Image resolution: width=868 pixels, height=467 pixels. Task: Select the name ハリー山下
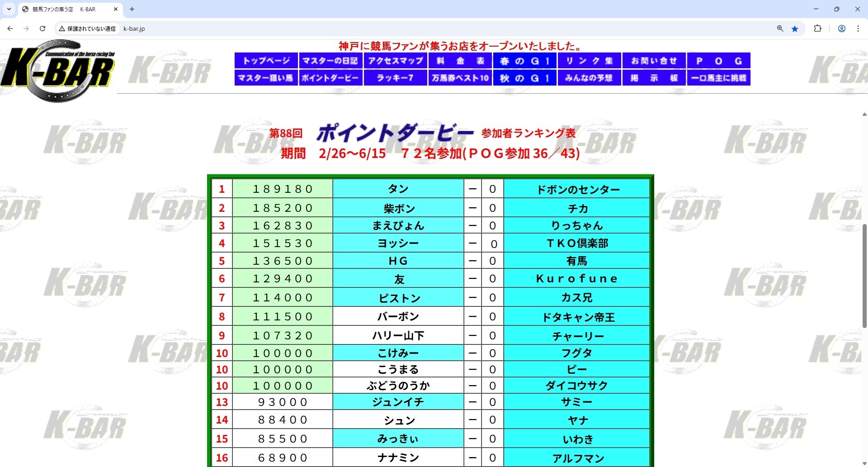pos(398,335)
